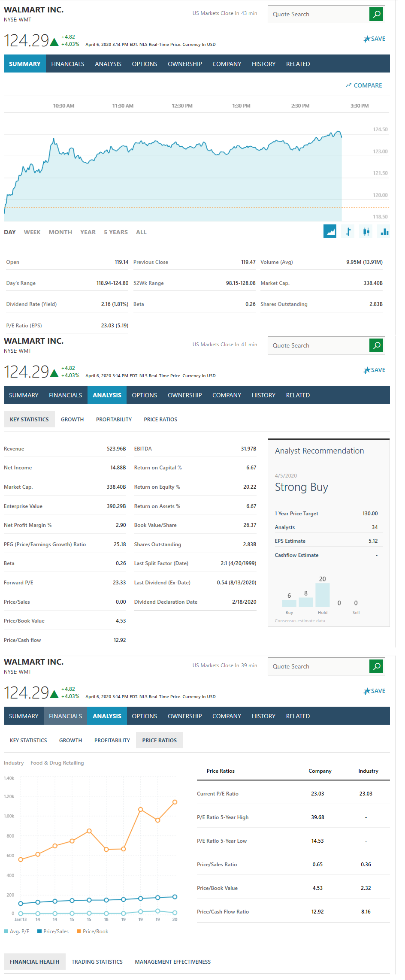Click P/E Ratio 5-Year High value 39.68

pyautogui.click(x=317, y=817)
